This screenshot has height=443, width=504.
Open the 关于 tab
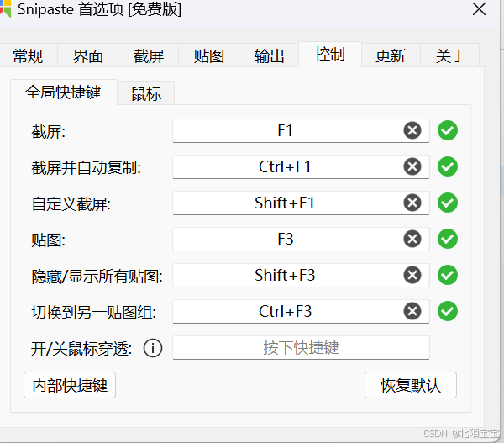tap(450, 56)
